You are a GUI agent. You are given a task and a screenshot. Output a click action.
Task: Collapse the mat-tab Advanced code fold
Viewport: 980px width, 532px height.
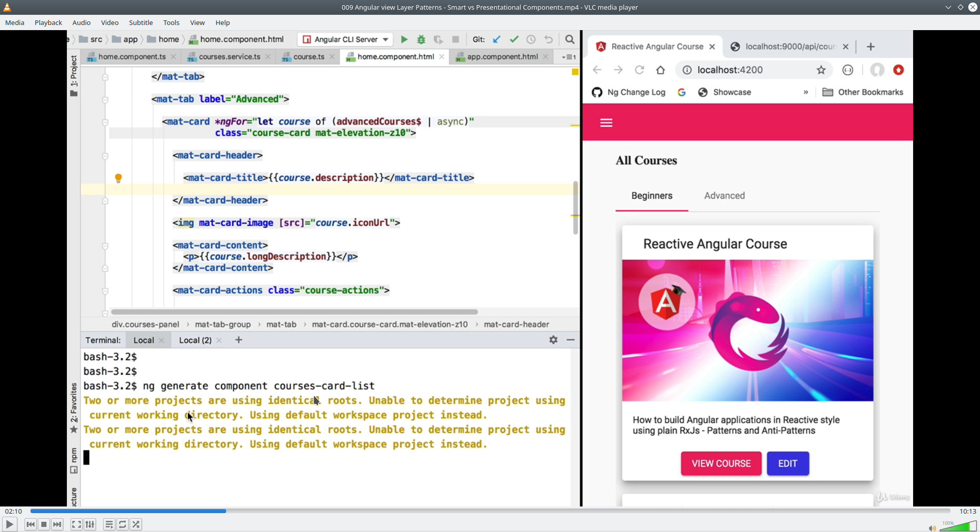(105, 100)
